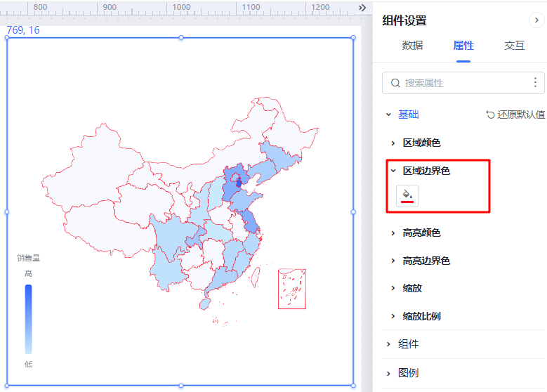
Task: Click the bottom-middle resize handle of map
Action: 181,386
